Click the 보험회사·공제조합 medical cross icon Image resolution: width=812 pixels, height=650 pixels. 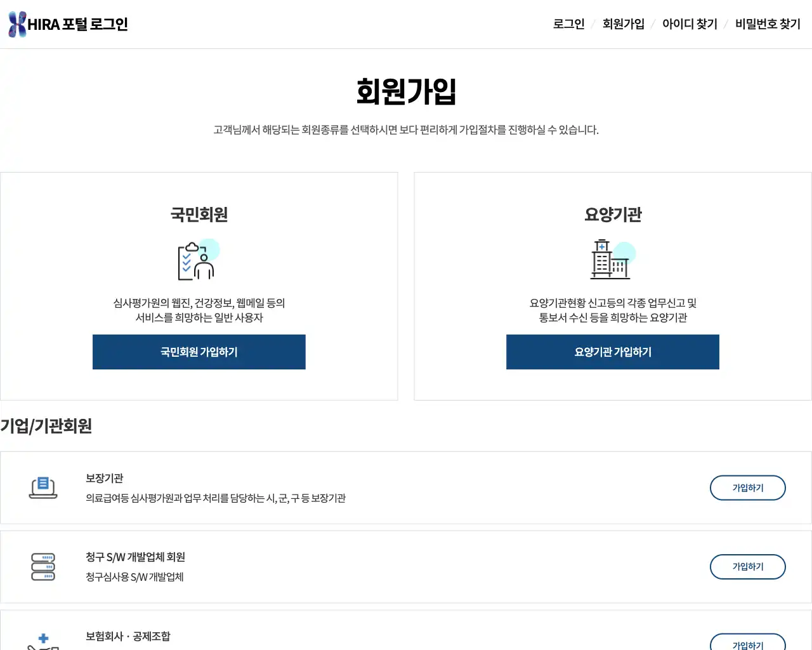coord(43,641)
